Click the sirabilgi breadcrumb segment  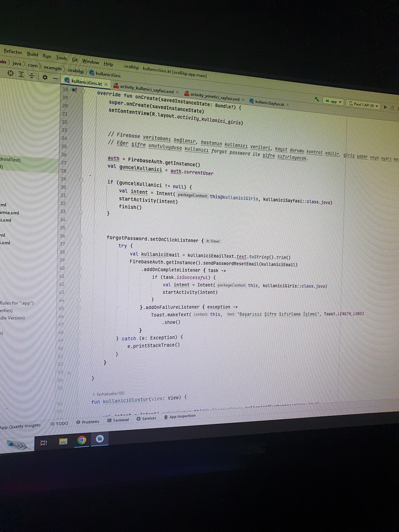[x=75, y=71]
